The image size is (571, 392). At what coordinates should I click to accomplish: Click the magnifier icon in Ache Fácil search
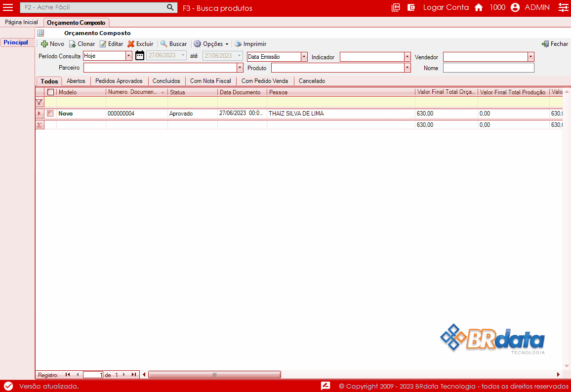[x=170, y=7]
